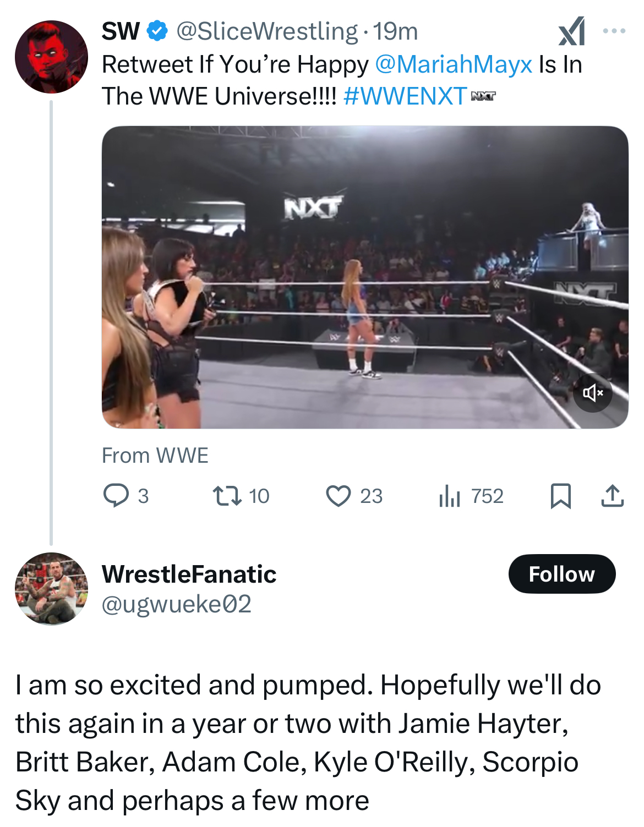Open the #WWENXT hashtag
The image size is (644, 827).
tap(405, 96)
